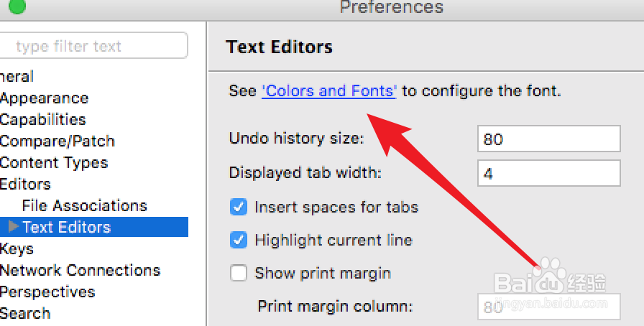
Task: Click the Displayed tab width field
Action: [548, 173]
